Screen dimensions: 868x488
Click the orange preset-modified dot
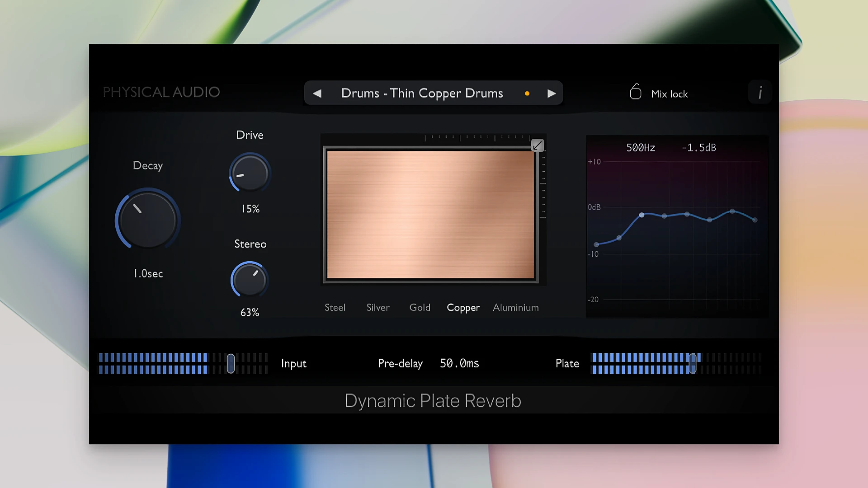(527, 94)
